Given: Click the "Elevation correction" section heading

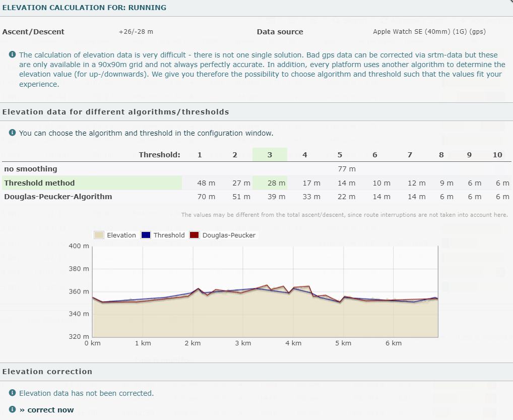Looking at the screenshot, I should coord(47,372).
